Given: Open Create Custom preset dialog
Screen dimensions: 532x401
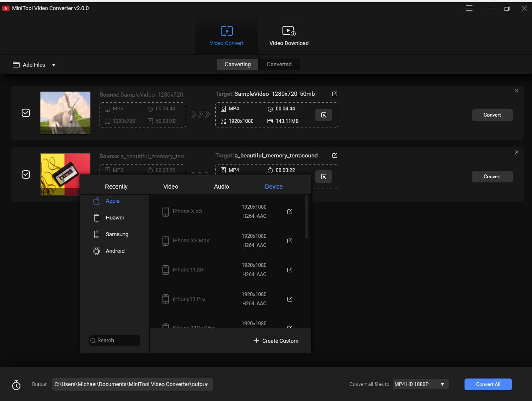Looking at the screenshot, I should coord(276,341).
